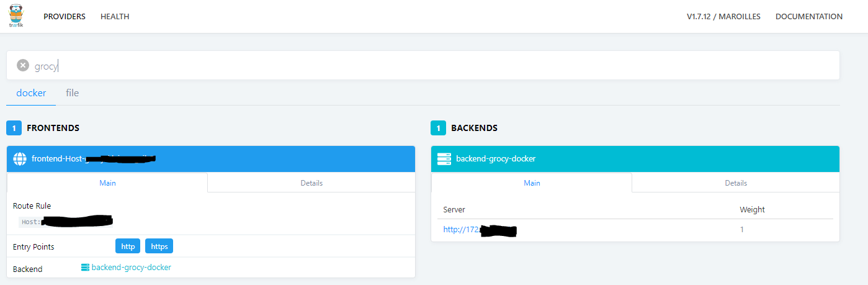Image resolution: width=868 pixels, height=285 pixels.
Task: Click the FRONTENDS section heading
Action: click(53, 128)
